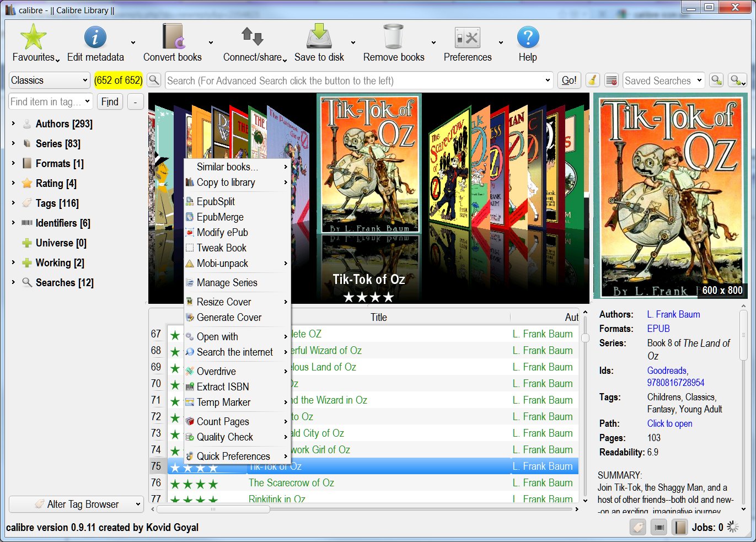Toggle the tag browser icon in status bar
Image resolution: width=756 pixels, height=542 pixels.
tap(638, 528)
